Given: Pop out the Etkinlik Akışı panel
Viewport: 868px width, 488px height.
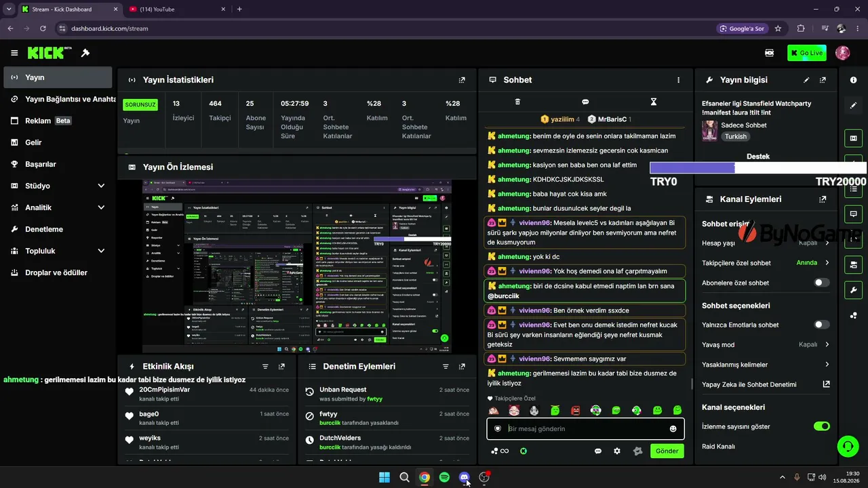Looking at the screenshot, I should point(281,366).
